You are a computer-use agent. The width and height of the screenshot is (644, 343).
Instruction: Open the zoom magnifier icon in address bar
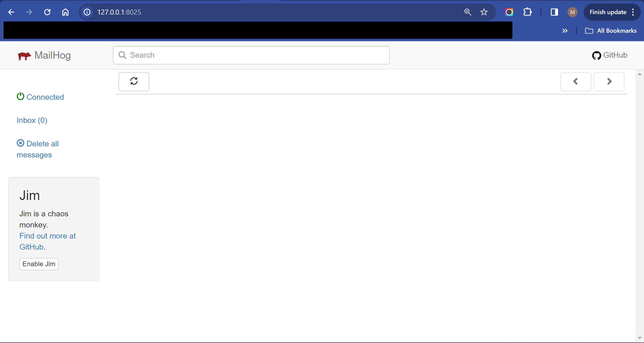coord(468,12)
